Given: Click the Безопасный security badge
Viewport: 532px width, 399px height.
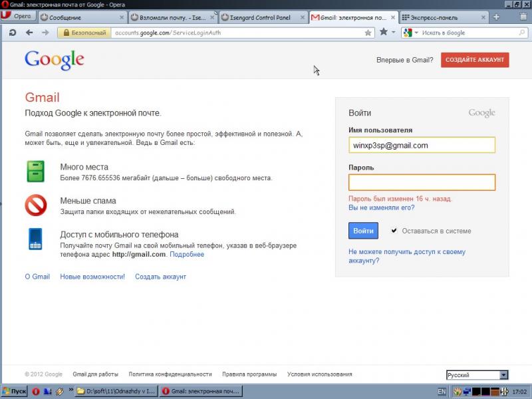Looking at the screenshot, I should (x=84, y=33).
